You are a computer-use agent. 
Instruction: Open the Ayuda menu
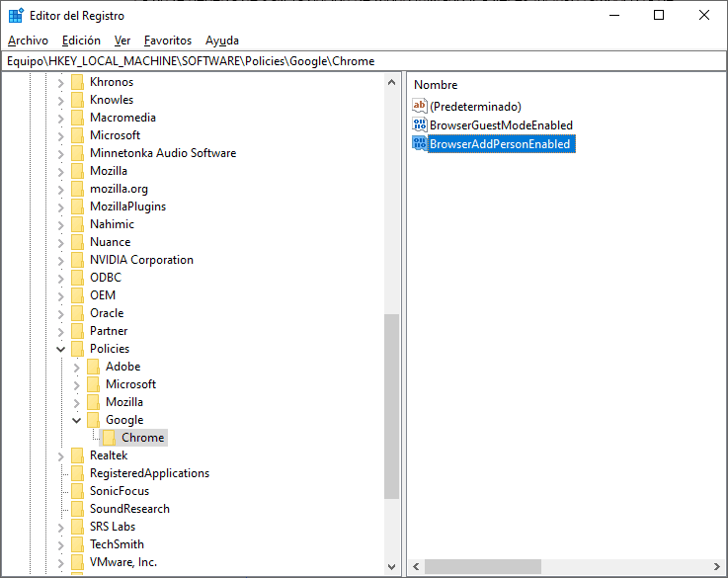click(222, 41)
